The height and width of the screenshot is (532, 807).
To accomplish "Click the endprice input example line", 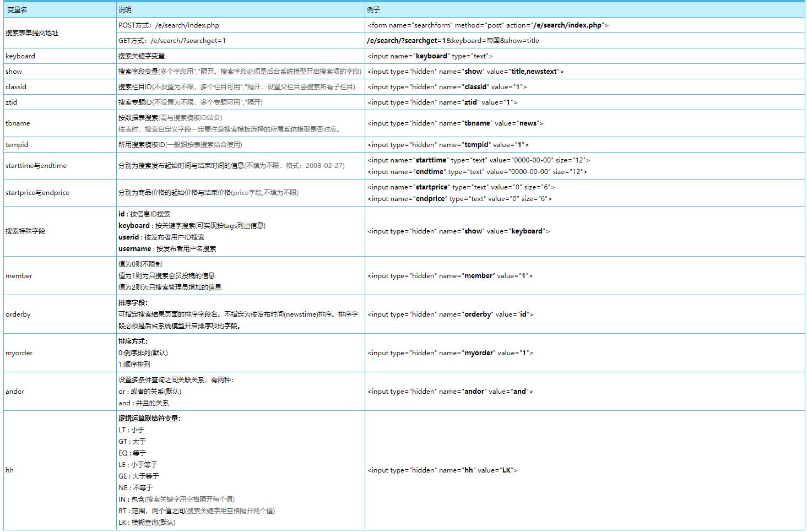I will [459, 199].
